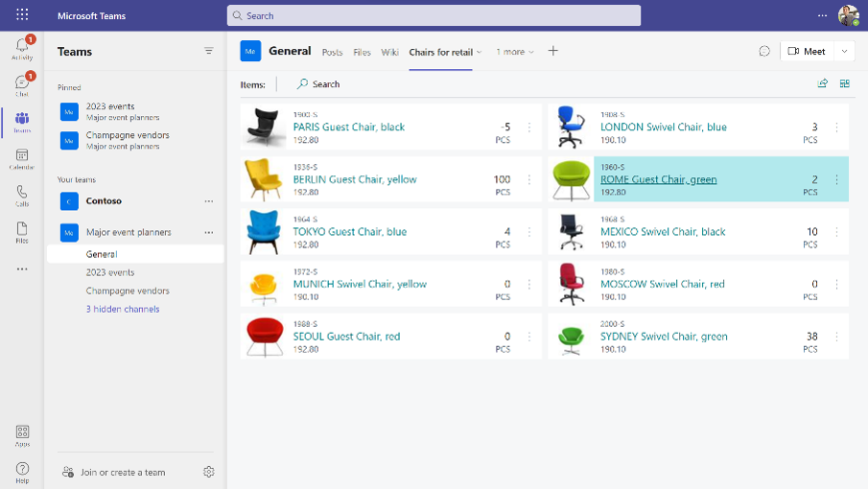Switch to the Posts tab

click(x=332, y=52)
